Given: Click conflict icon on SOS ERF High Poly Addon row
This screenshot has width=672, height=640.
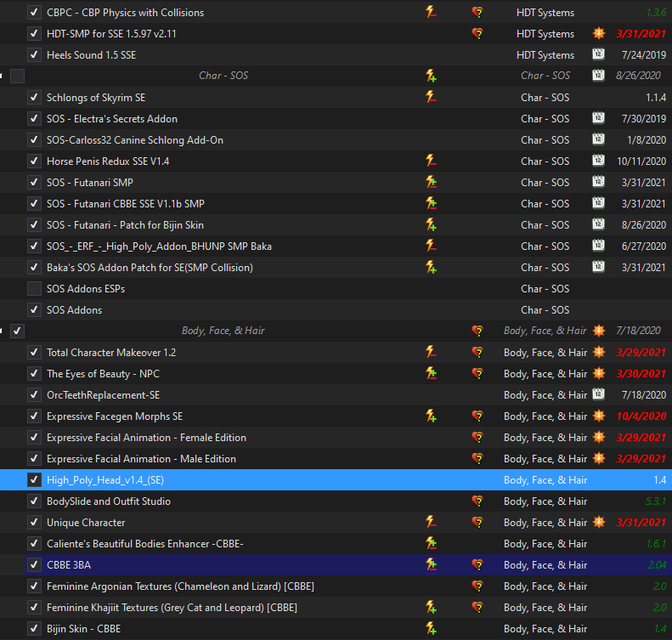Looking at the screenshot, I should 431,246.
